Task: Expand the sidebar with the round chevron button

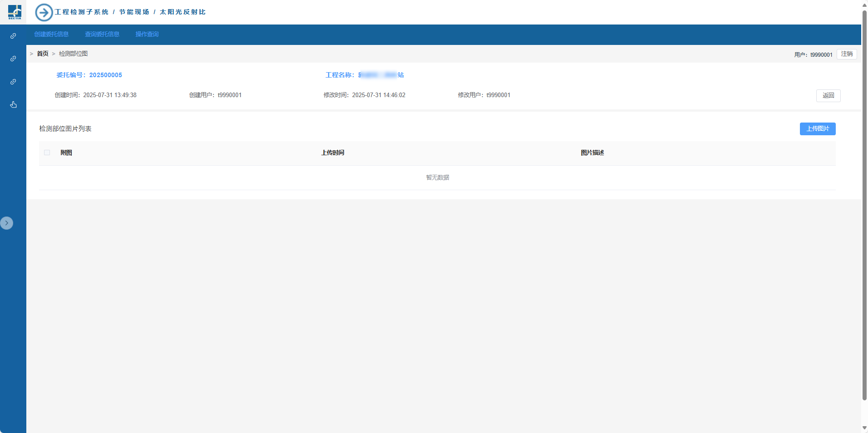Action: tap(7, 223)
